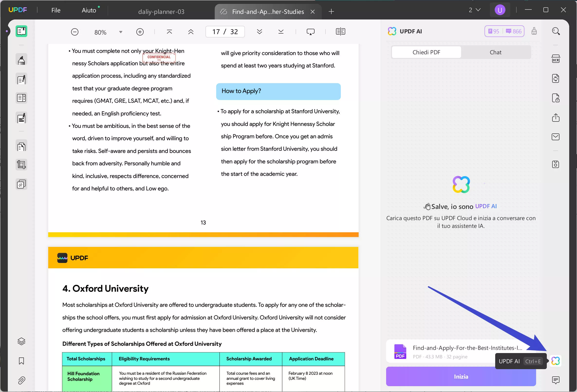
Task: Open the Protect PDF lock tool
Action: pyautogui.click(x=556, y=98)
